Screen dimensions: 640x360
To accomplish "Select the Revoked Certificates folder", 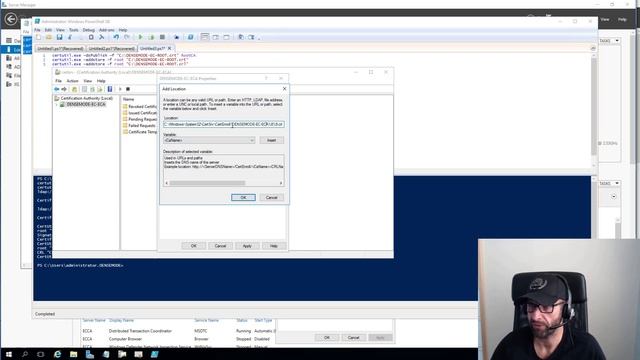I will click(x=140, y=107).
